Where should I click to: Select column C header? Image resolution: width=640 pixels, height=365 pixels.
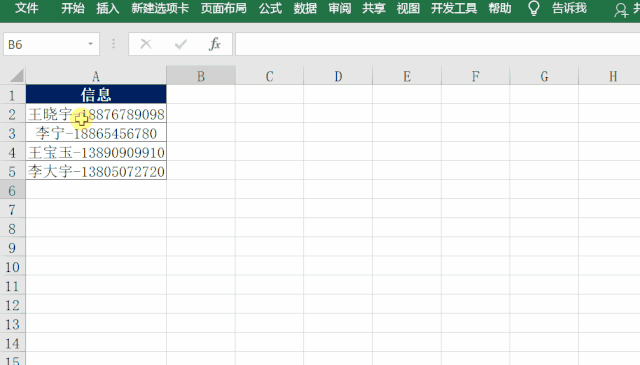click(x=269, y=76)
